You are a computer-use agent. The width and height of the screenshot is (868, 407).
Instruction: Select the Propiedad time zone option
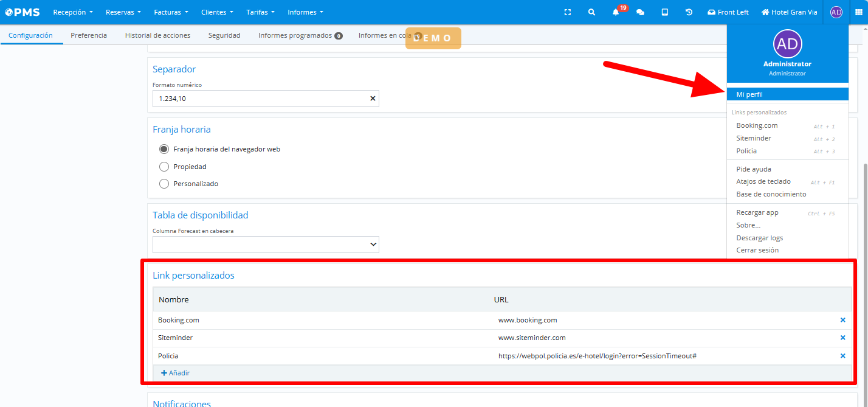[x=164, y=167]
